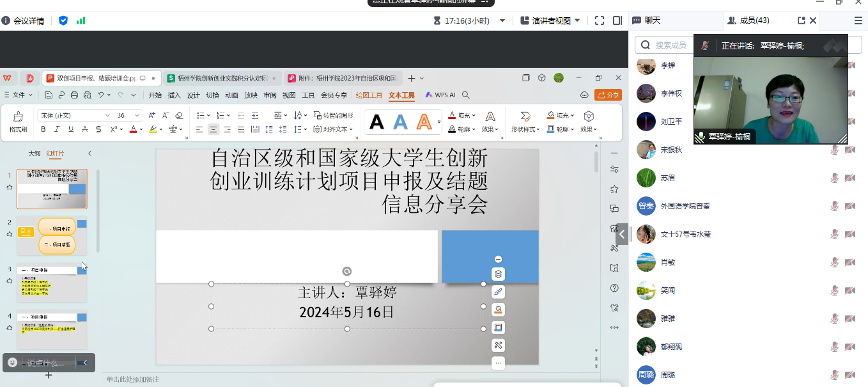Click the Format Painter (格式刷) icon
The image size is (868, 387).
point(17,120)
